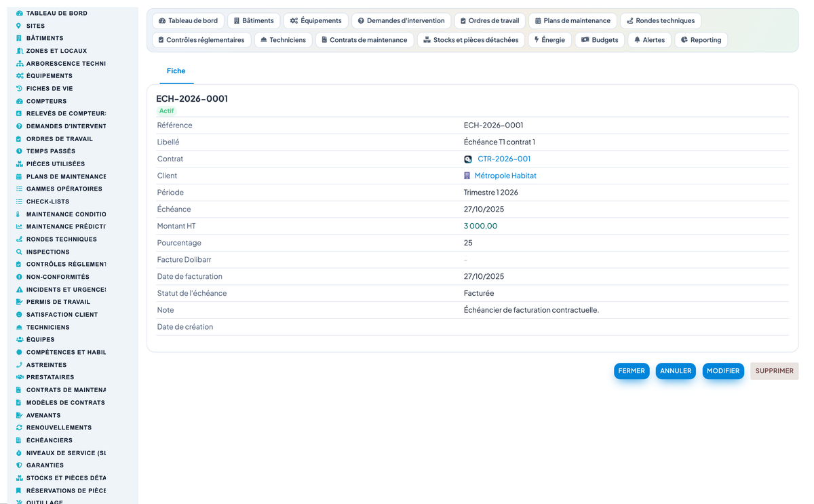The height and width of the screenshot is (504, 814).
Task: Click the Zones et locaux door icon
Action: tap(19, 51)
